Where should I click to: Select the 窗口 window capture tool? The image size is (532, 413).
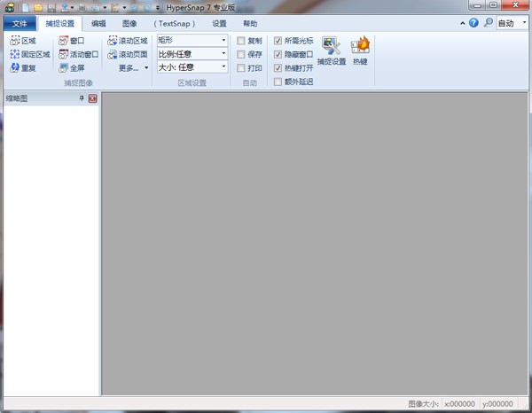tap(64, 41)
